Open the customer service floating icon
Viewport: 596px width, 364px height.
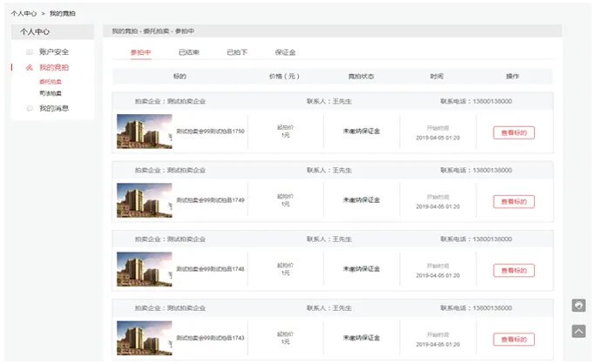pyautogui.click(x=579, y=305)
